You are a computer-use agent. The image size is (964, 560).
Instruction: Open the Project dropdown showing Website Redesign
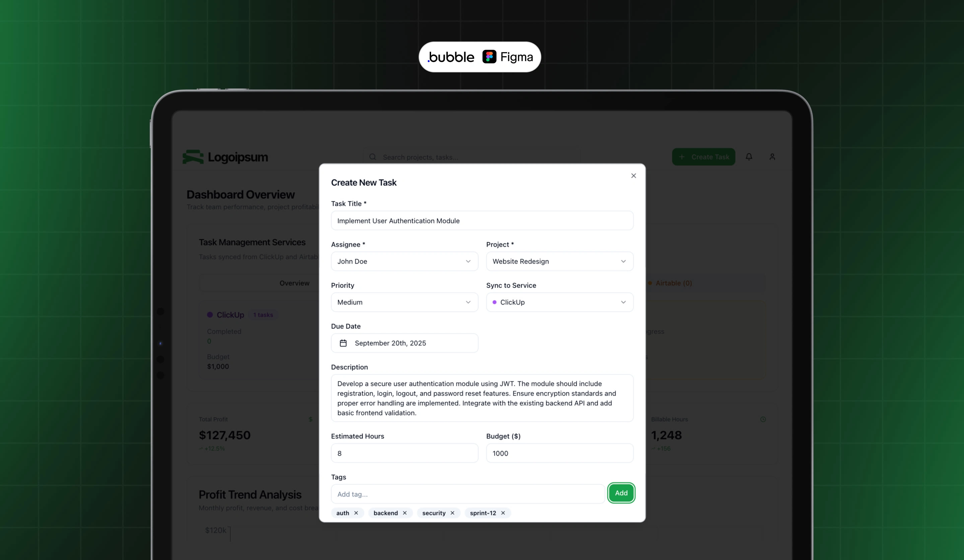(x=560, y=261)
